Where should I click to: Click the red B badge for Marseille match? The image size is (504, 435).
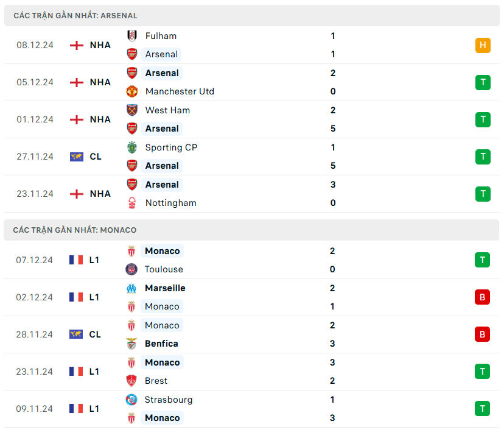pyautogui.click(x=482, y=297)
